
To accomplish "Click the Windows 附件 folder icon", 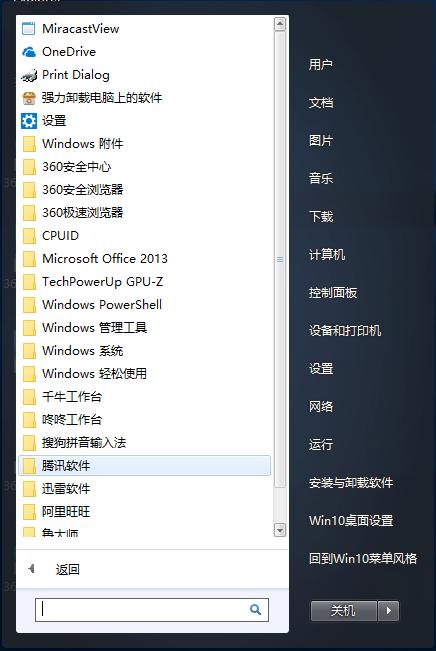I will coord(29,144).
